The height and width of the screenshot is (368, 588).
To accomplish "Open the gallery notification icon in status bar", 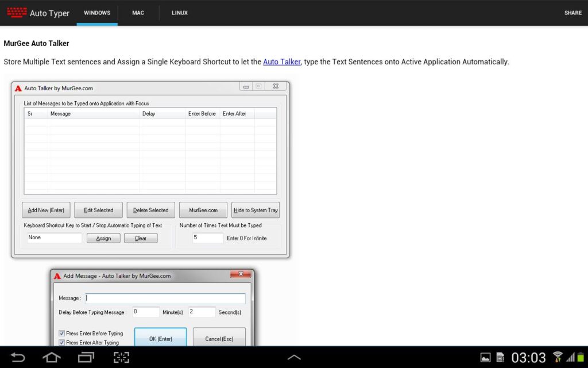I will pyautogui.click(x=485, y=358).
